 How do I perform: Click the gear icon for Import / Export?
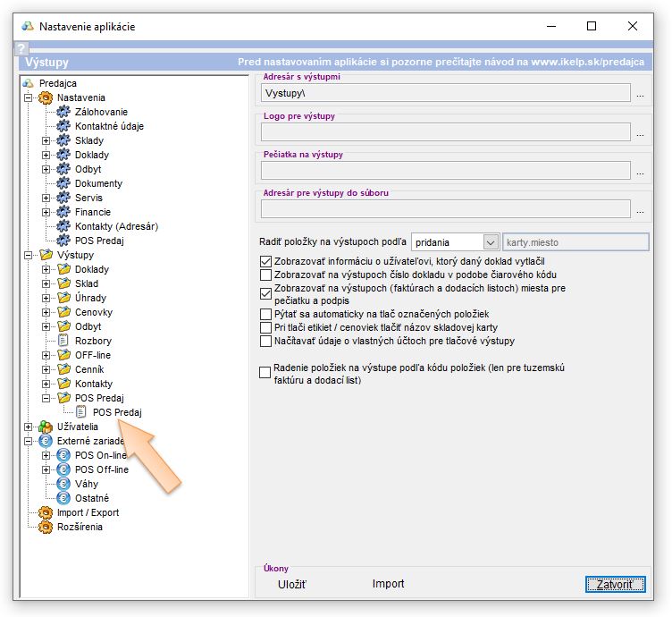(x=45, y=512)
